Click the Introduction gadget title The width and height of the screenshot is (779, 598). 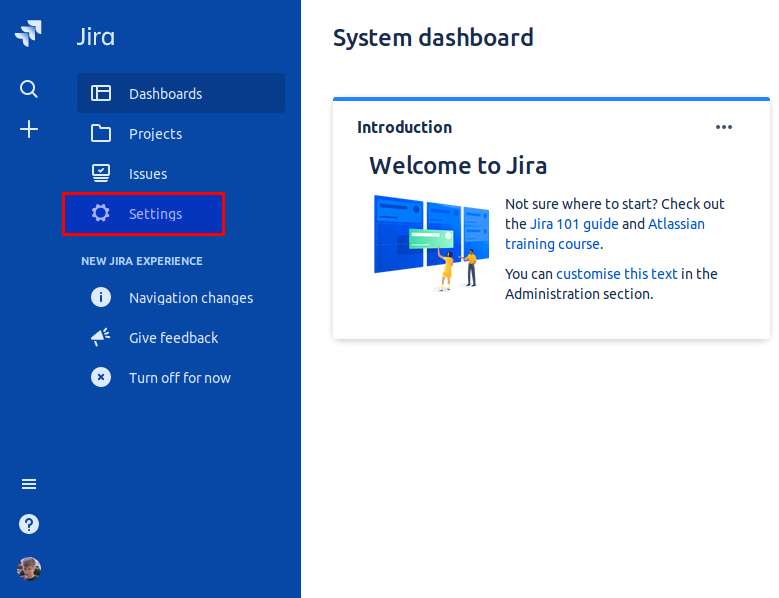point(404,127)
